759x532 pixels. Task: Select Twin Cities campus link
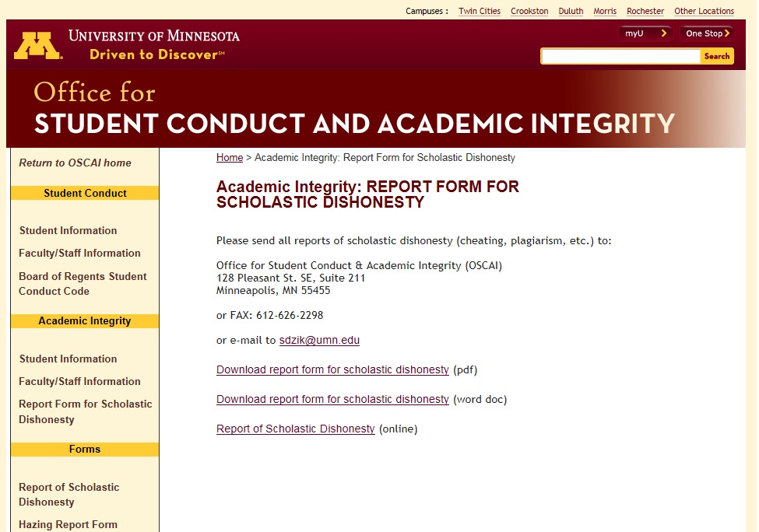[x=479, y=11]
